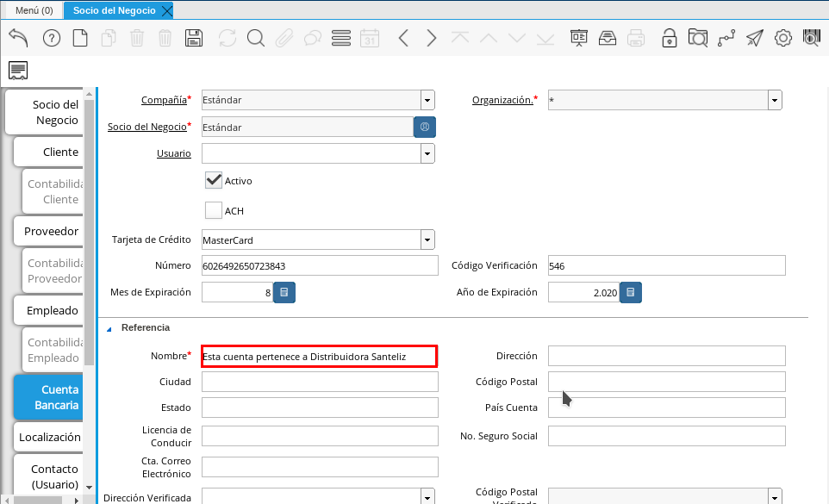The width and height of the screenshot is (829, 504).
Task: Open the Help question mark icon
Action: (x=51, y=38)
